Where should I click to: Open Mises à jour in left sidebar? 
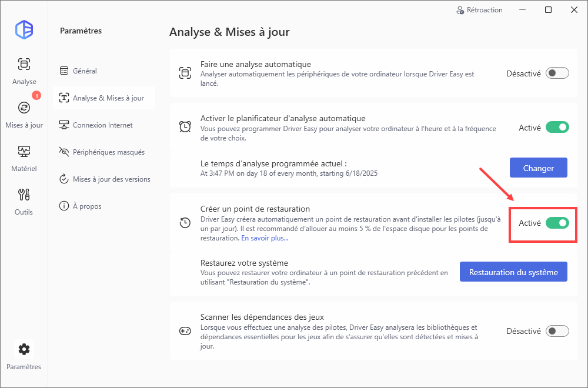pyautogui.click(x=24, y=115)
